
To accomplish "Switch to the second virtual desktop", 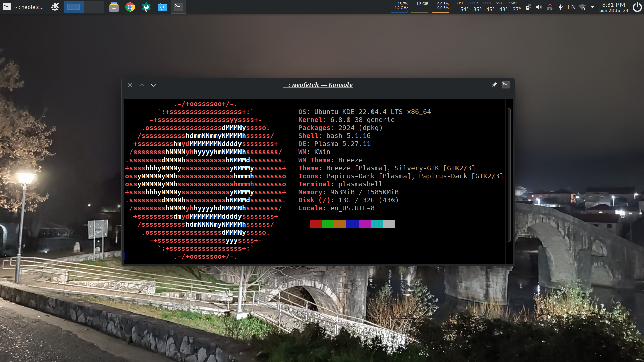I will pyautogui.click(x=94, y=7).
